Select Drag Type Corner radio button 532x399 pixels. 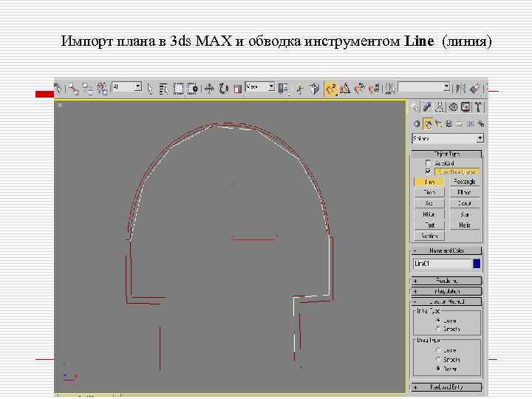pyautogui.click(x=438, y=349)
